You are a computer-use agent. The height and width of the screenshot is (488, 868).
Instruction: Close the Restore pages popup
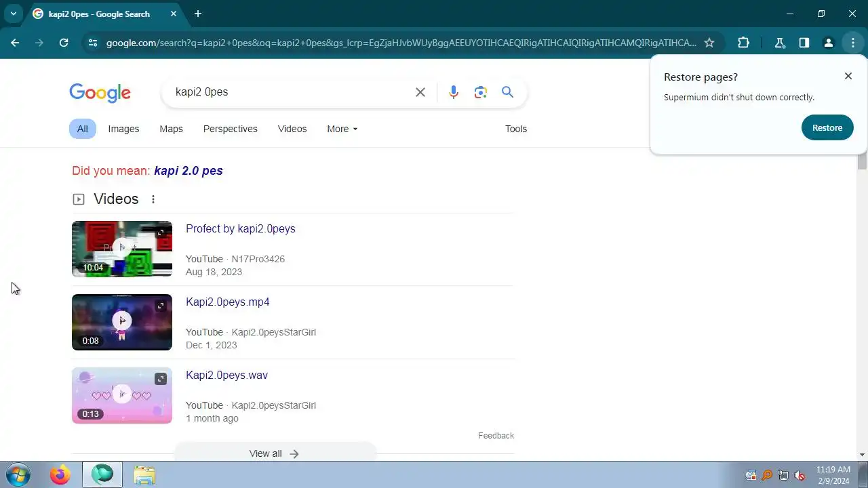coord(848,76)
